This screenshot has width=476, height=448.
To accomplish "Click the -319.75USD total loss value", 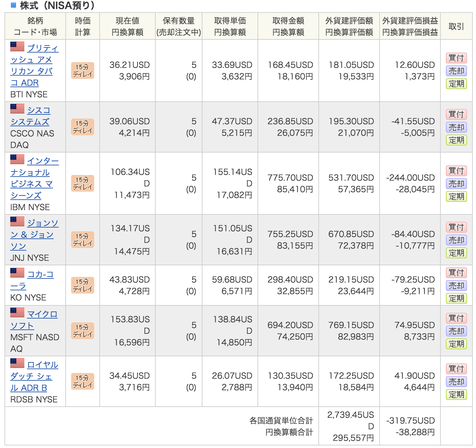I will [x=410, y=420].
